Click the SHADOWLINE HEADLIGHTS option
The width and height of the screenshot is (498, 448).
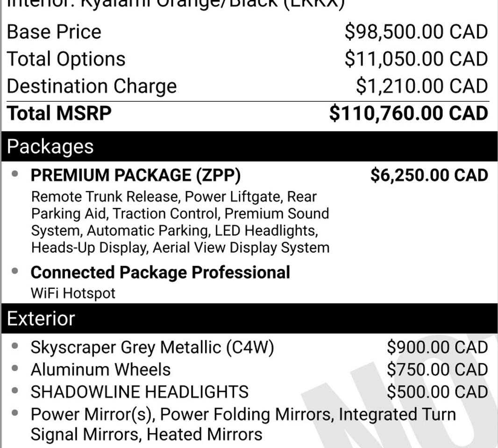click(140, 392)
